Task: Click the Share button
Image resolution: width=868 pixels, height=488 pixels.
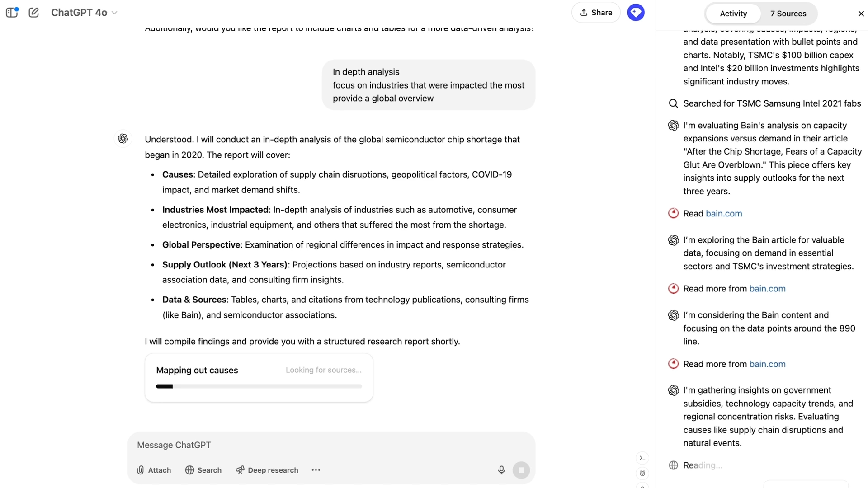Action: [x=596, y=13]
